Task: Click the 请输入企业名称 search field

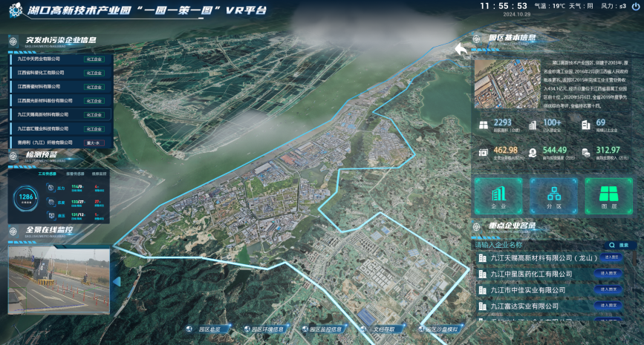Action: 537,245
